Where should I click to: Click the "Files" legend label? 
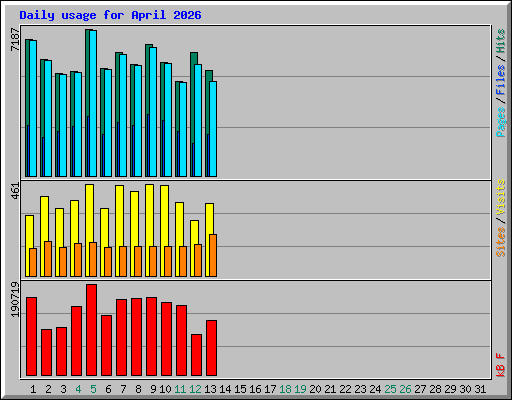(500, 80)
